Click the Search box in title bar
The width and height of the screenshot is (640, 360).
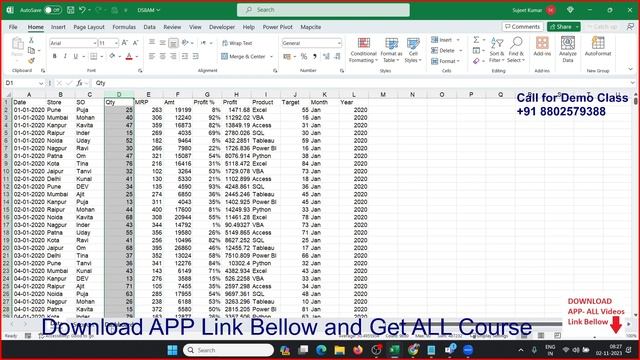(323, 10)
